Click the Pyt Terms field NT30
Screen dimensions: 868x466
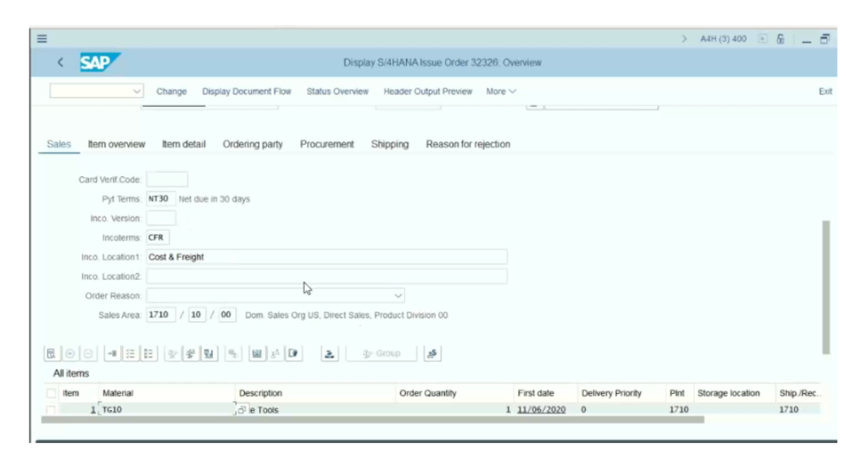[x=160, y=199]
